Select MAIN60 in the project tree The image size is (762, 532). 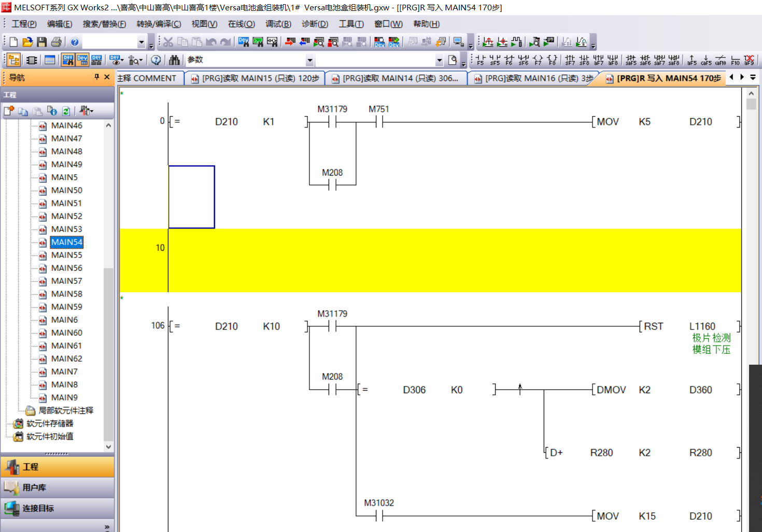(x=66, y=333)
